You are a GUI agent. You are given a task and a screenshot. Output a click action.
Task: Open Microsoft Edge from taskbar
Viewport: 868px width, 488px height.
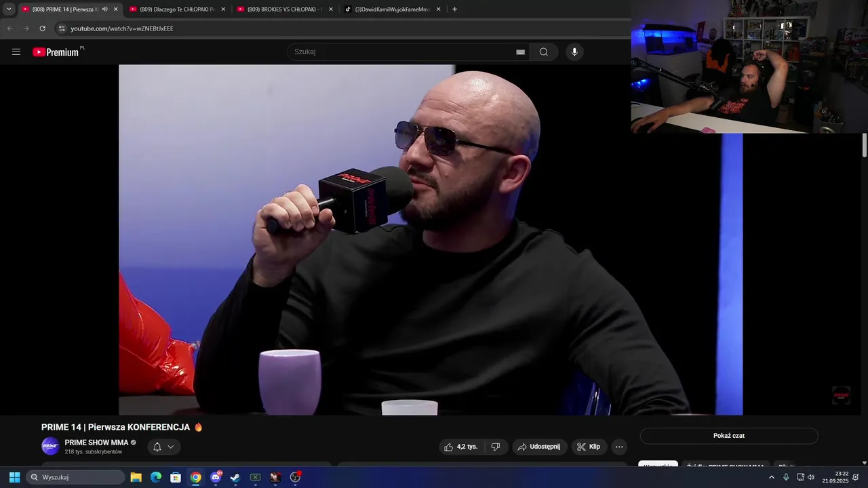click(x=155, y=477)
